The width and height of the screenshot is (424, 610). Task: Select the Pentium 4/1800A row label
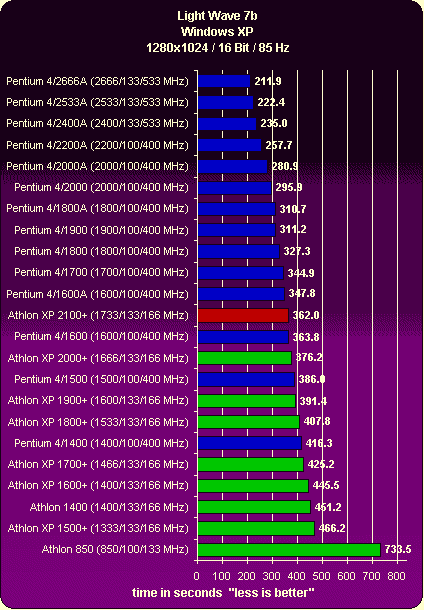click(97, 208)
